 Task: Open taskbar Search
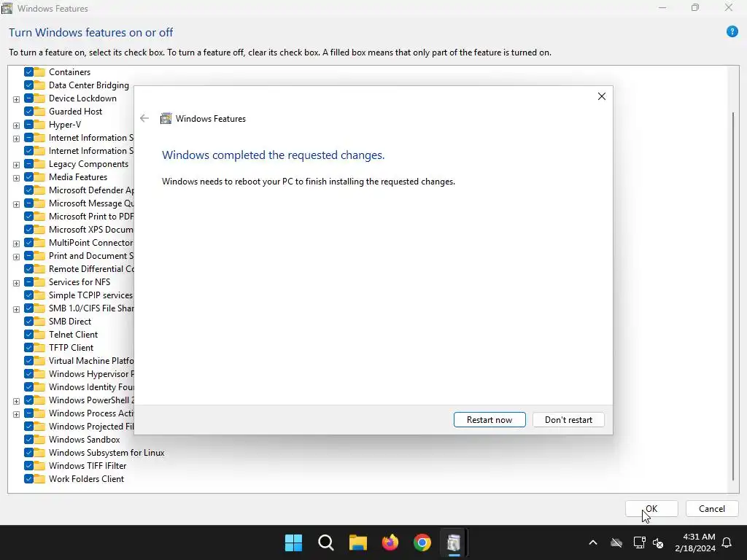326,542
